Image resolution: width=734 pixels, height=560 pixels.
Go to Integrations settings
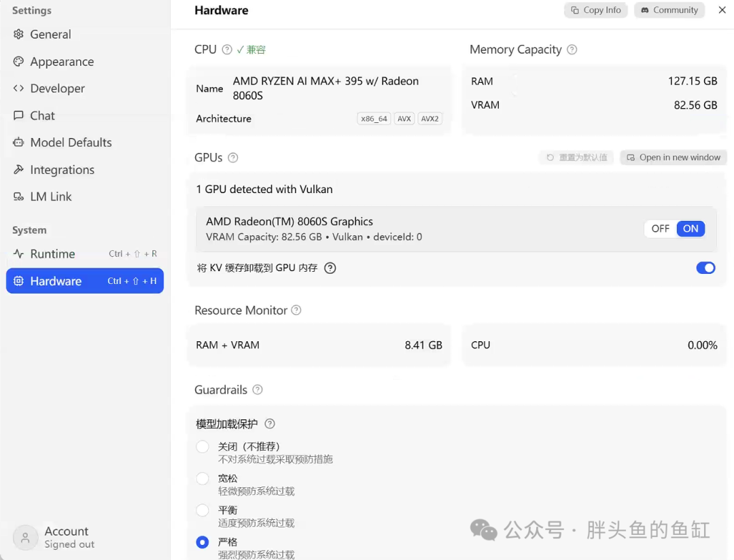(85, 169)
